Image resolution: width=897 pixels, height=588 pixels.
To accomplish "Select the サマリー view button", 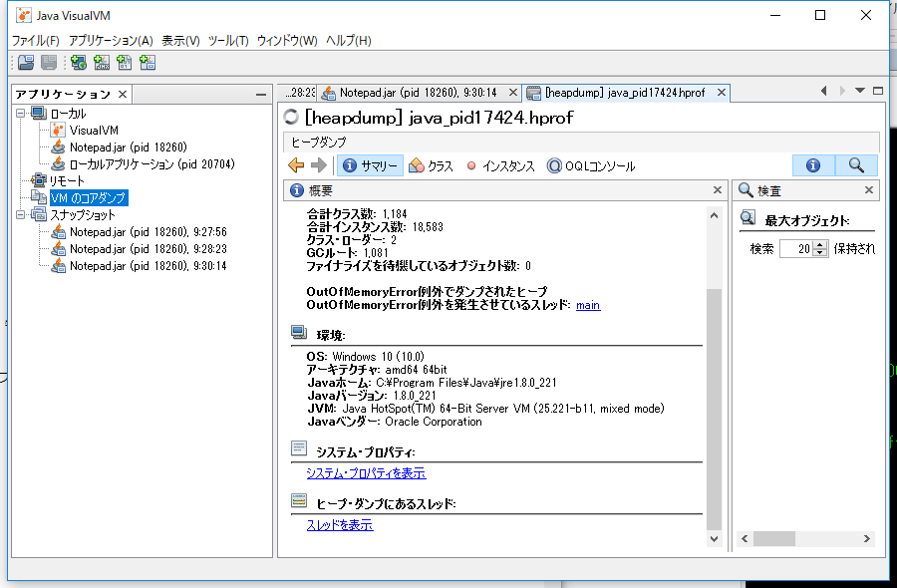I will click(370, 165).
